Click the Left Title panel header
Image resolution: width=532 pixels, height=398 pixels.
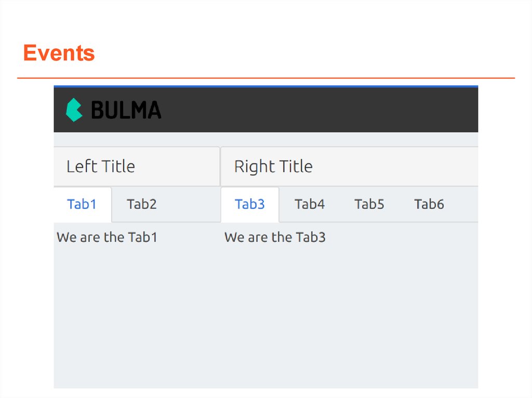coord(101,167)
